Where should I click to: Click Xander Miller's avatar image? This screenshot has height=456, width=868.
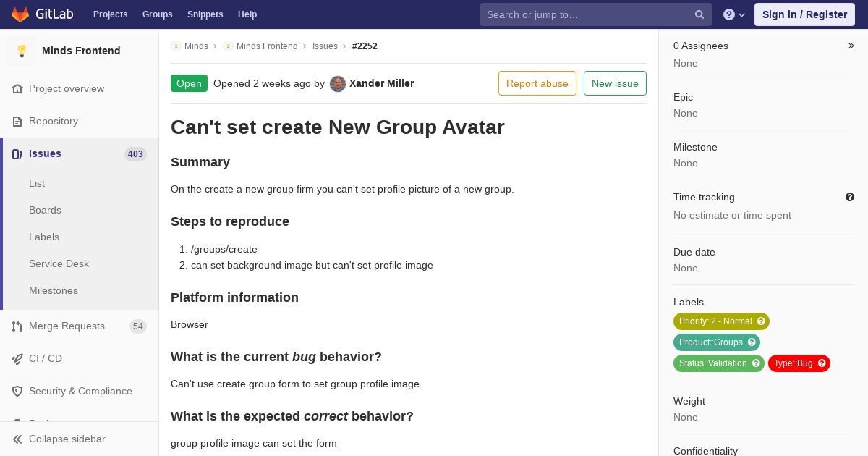[x=338, y=84]
